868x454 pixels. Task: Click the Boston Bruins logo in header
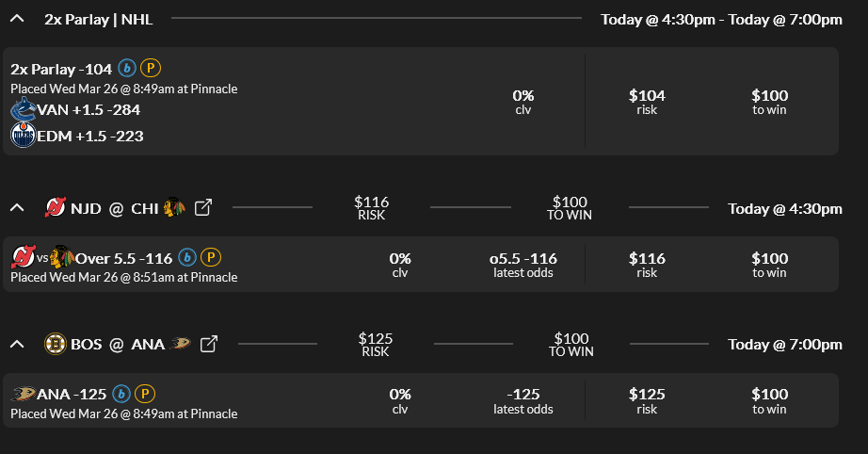click(55, 344)
